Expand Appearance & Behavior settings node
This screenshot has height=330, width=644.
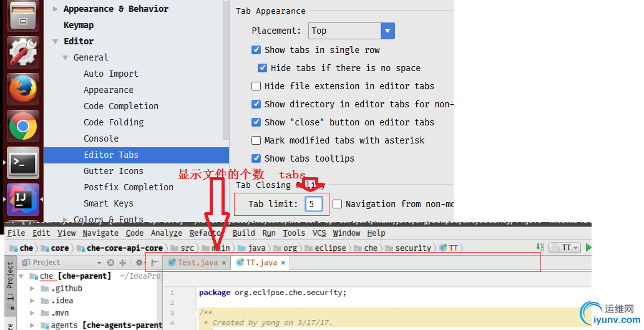click(x=56, y=9)
